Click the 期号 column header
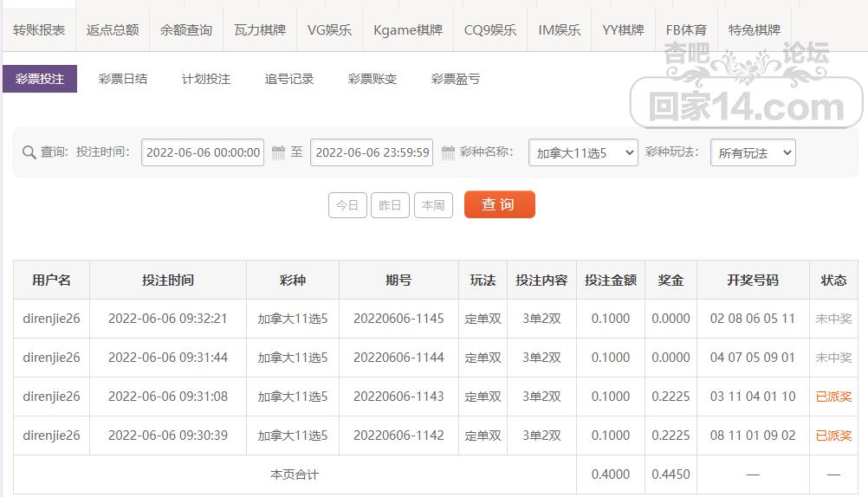 [x=398, y=280]
